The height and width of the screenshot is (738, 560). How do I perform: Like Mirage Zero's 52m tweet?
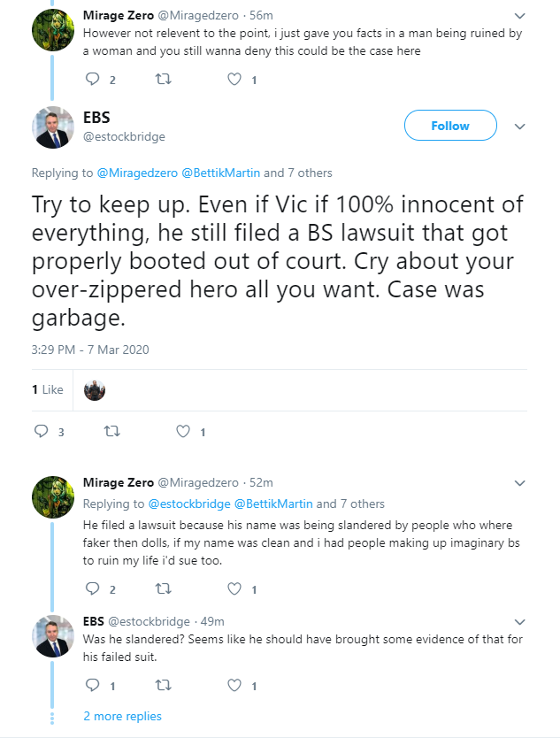click(234, 588)
